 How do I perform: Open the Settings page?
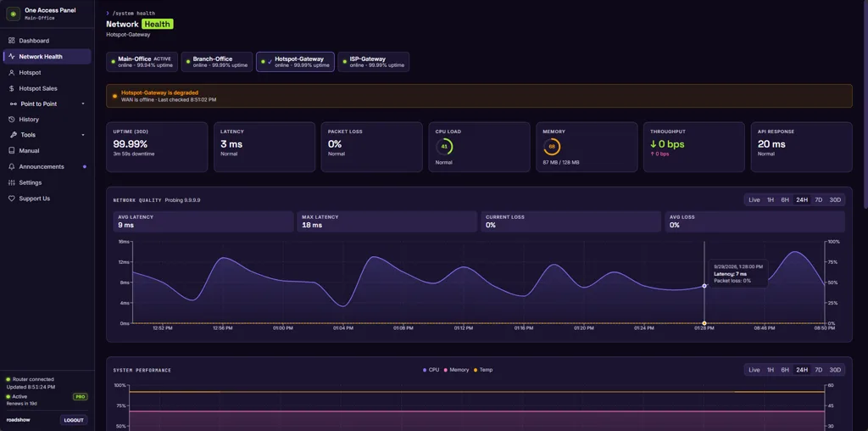(x=47, y=182)
